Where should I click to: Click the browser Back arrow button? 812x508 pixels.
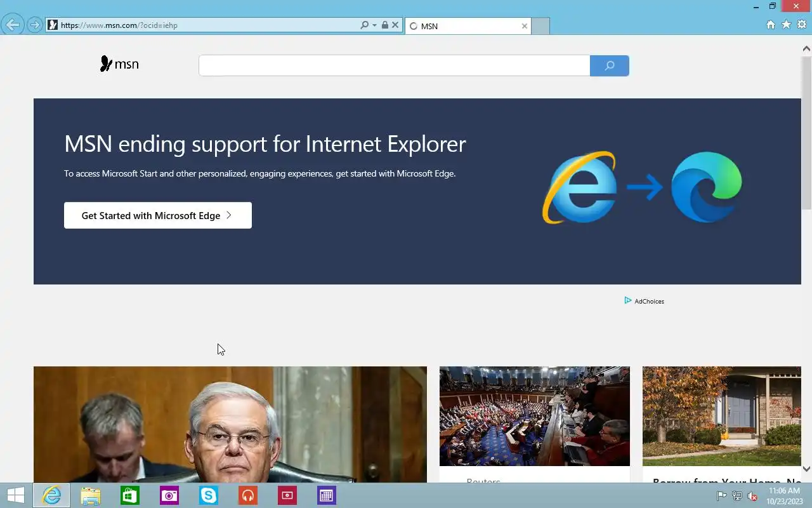(13, 25)
